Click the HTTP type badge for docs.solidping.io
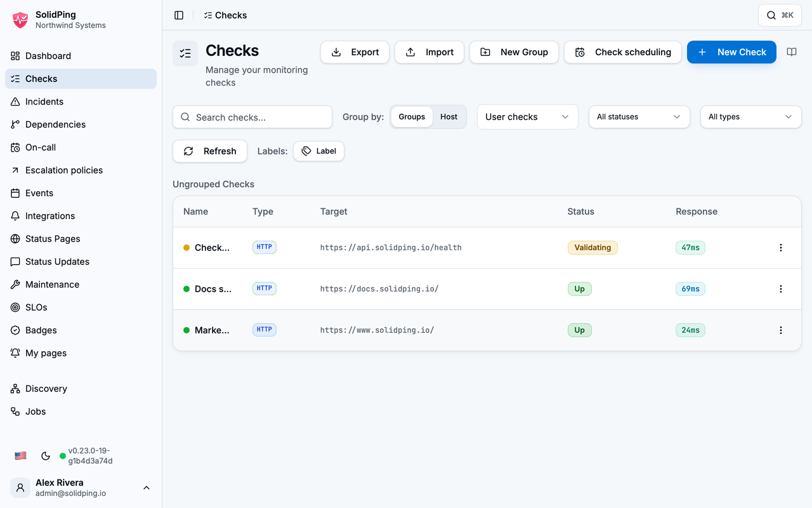The image size is (812, 508). pyautogui.click(x=265, y=288)
